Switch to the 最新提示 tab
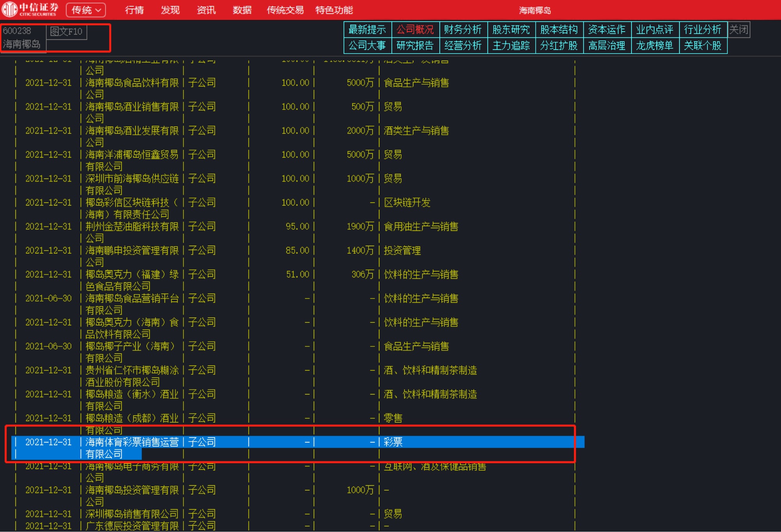Viewport: 781px width, 532px height. click(x=367, y=30)
